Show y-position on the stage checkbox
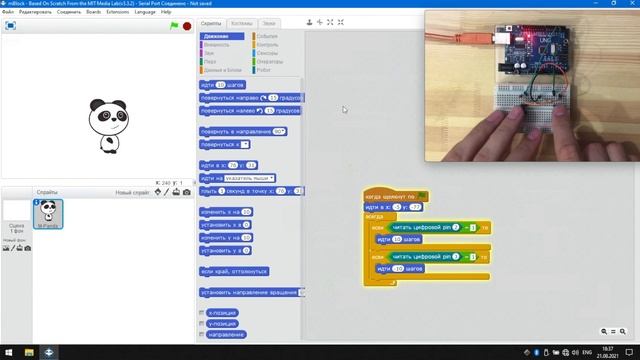Screen dimensions: 640x360 (x=201, y=323)
